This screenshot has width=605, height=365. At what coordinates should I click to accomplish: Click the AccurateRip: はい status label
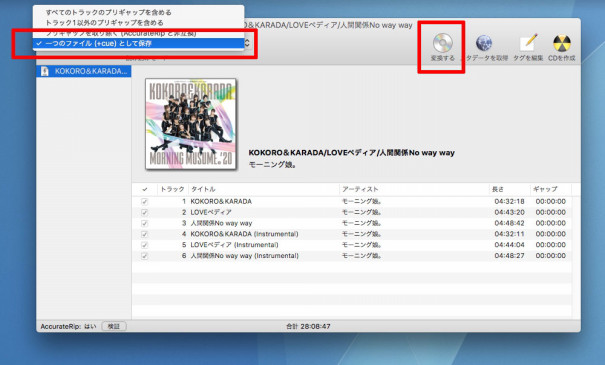coord(68,326)
